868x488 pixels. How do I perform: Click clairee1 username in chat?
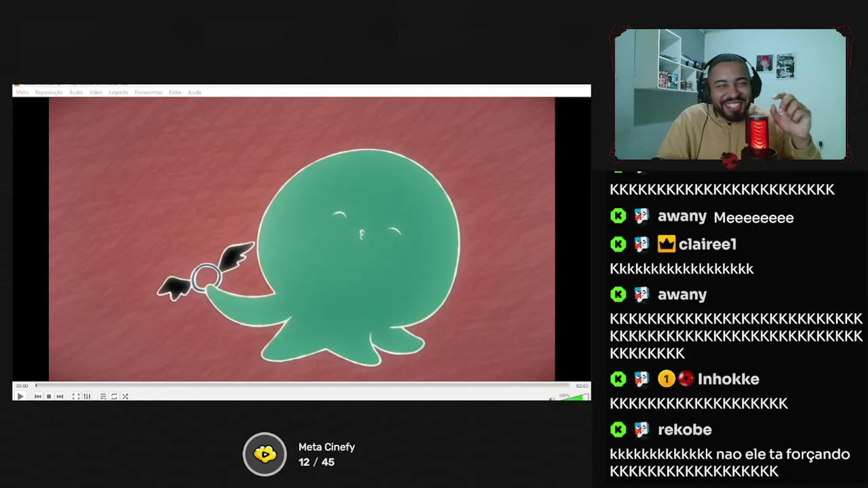(707, 244)
